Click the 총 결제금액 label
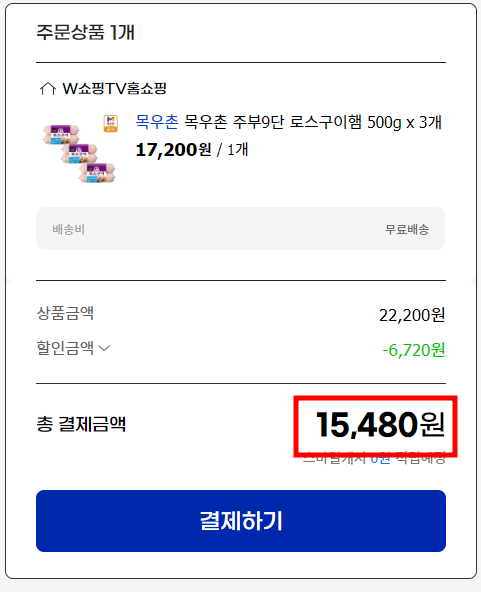481x592 pixels. (x=81, y=424)
